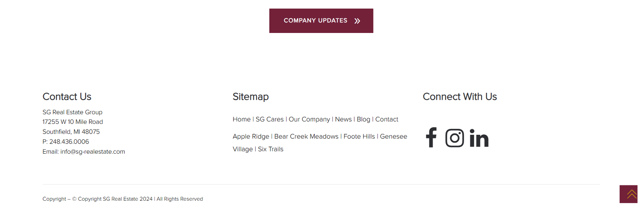The height and width of the screenshot is (212, 644).
Task: Visit the News sitemap link
Action: tap(343, 119)
